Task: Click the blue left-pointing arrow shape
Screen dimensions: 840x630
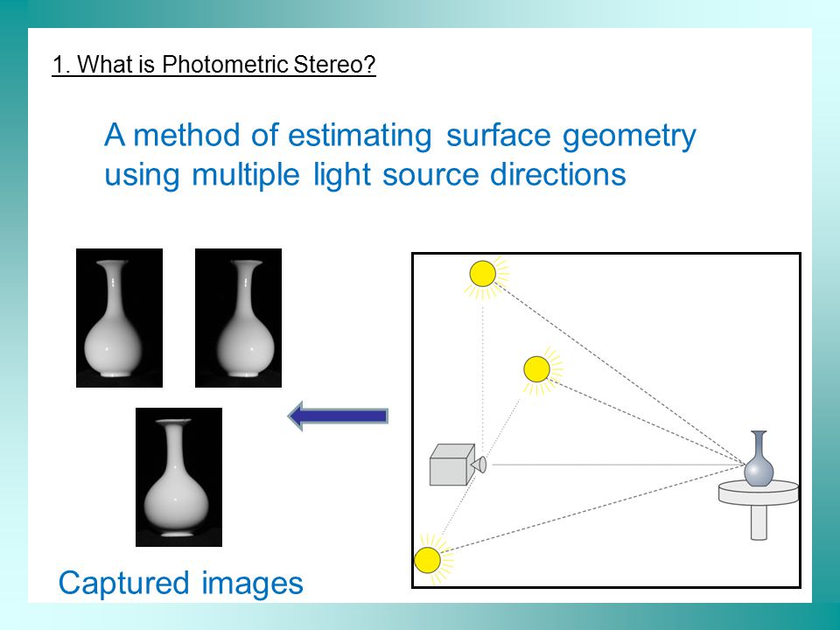Action: coord(338,416)
